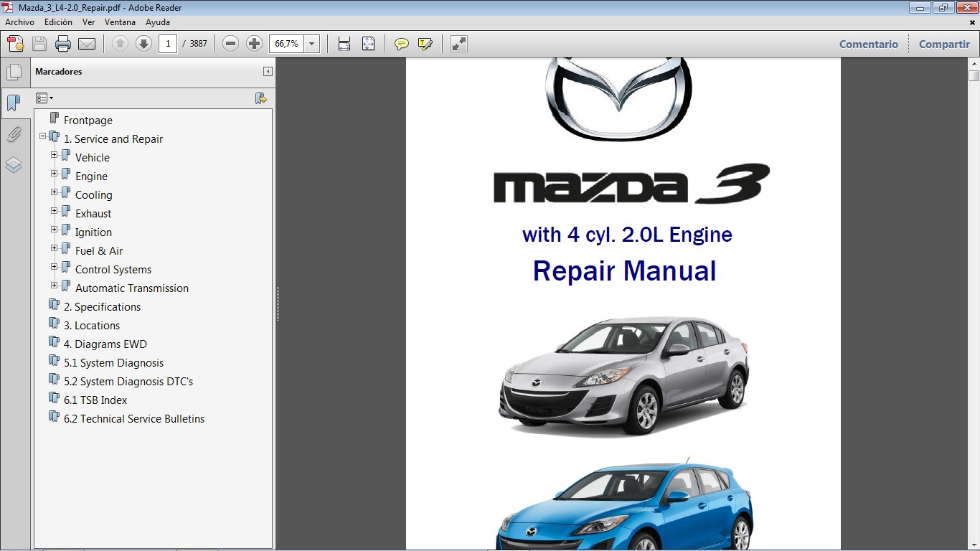
Task: Open the attachments paperclip panel
Action: 15,134
